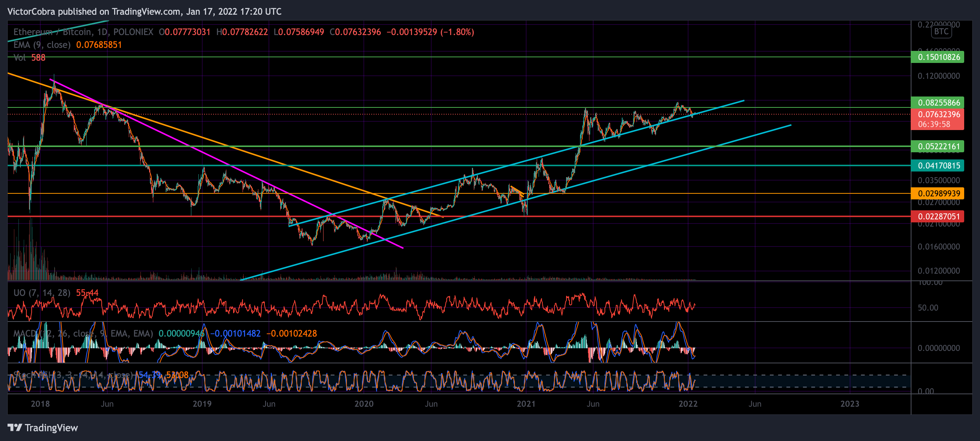This screenshot has width=980, height=441.
Task: Click the 06:39:58 countdown timer label
Action: point(934,124)
